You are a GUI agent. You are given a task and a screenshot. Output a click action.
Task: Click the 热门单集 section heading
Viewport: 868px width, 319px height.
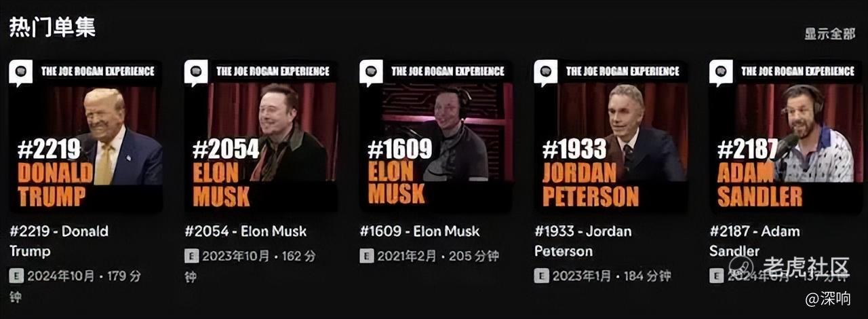[x=52, y=26]
